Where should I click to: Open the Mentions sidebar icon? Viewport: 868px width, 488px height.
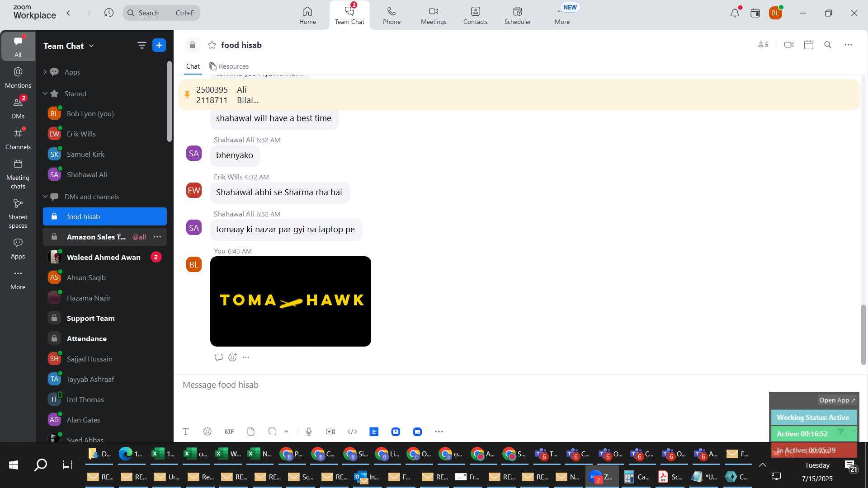pyautogui.click(x=18, y=77)
